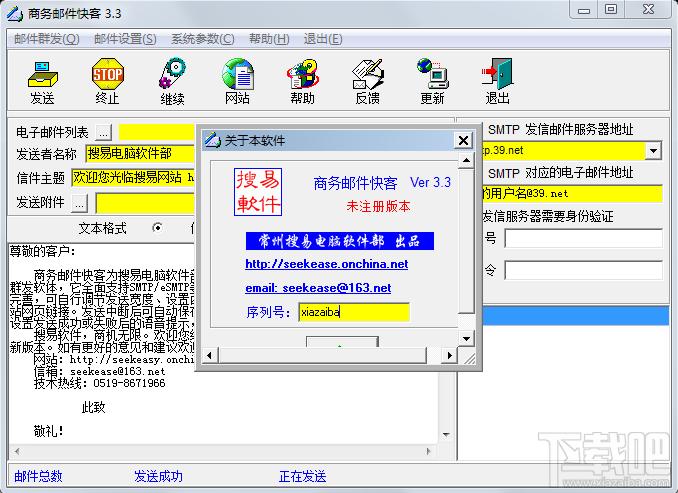The height and width of the screenshot is (493, 678).
Task: Click the pencil icon in About dialog title
Action: pyautogui.click(x=213, y=140)
